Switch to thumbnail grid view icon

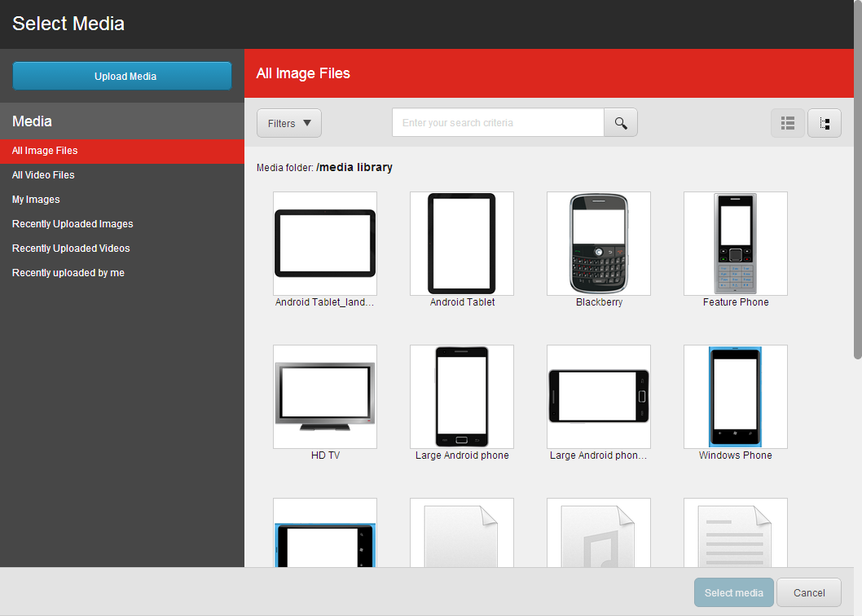(x=825, y=123)
